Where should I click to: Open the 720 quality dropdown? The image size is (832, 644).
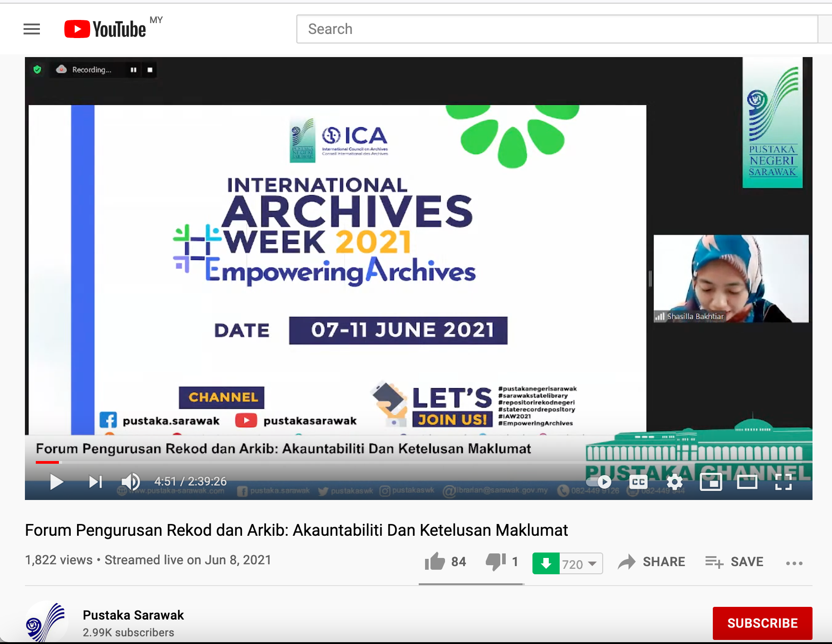(x=581, y=564)
